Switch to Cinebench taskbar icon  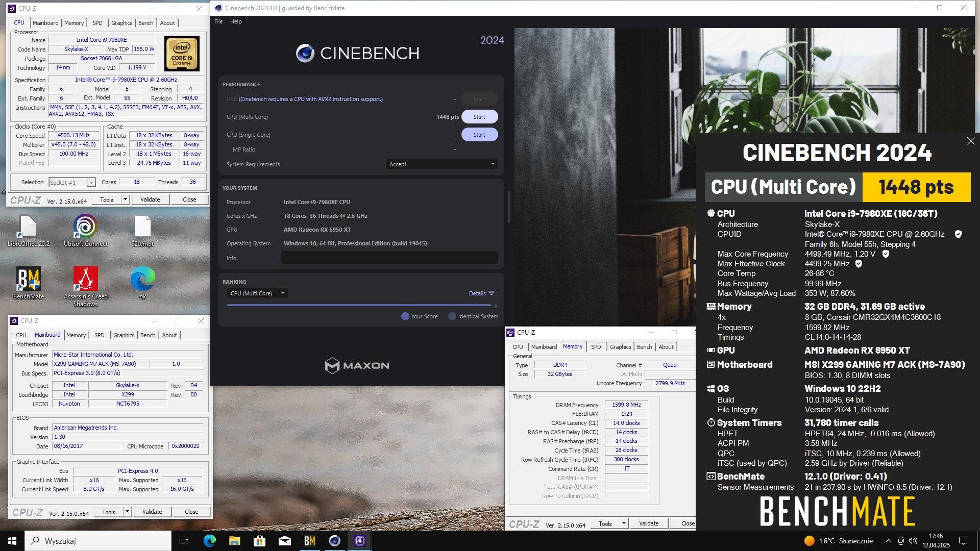pyautogui.click(x=335, y=541)
